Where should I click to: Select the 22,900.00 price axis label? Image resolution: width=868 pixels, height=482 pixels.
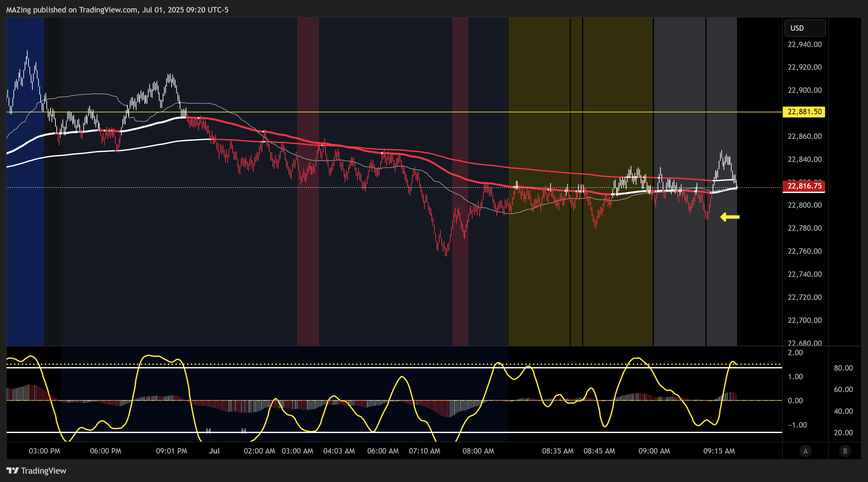805,90
